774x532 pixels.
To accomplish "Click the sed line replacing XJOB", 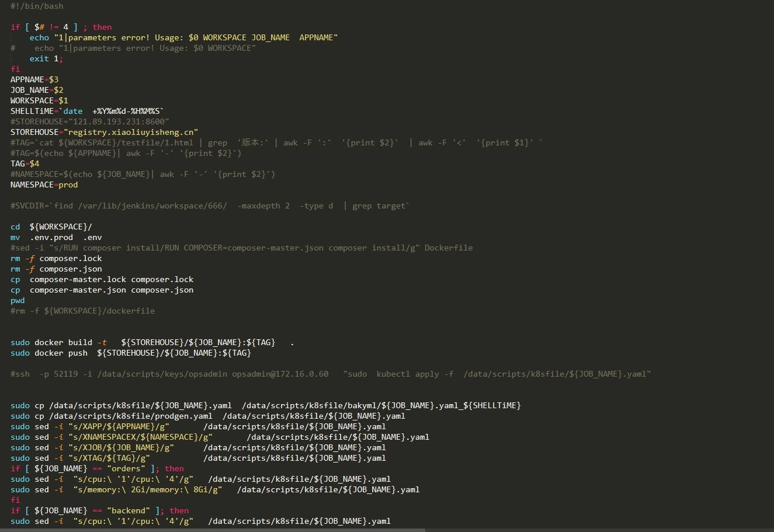I will [198, 447].
